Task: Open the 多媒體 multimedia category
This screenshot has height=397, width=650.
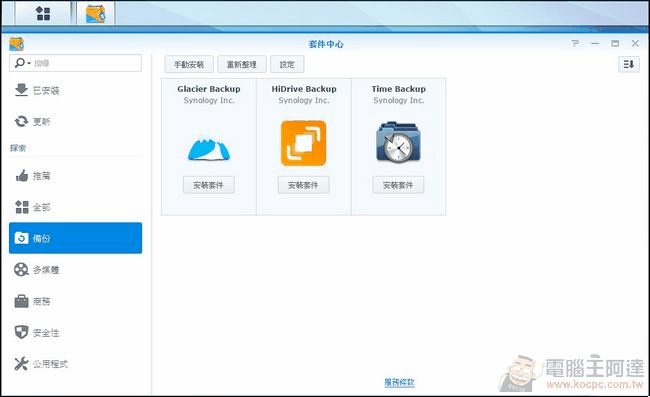Action: pyautogui.click(x=75, y=270)
